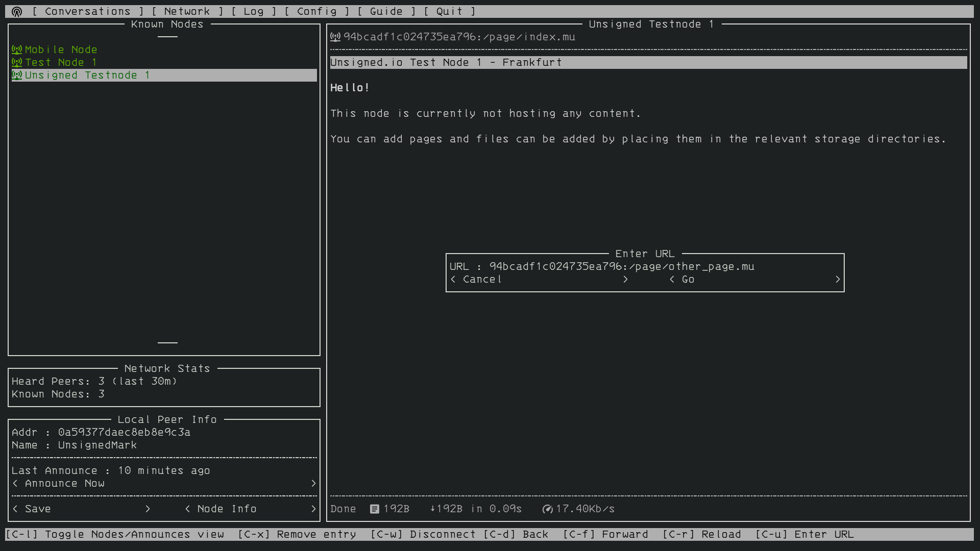Click the Save button

point(82,508)
